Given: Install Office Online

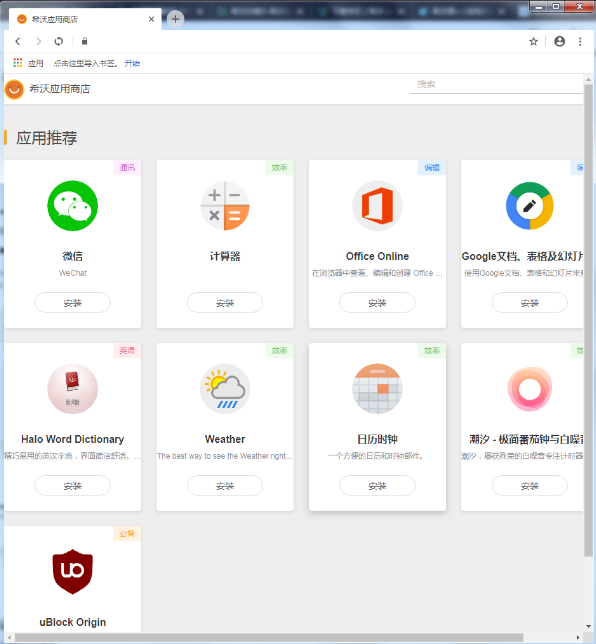Looking at the screenshot, I should click(x=377, y=303).
